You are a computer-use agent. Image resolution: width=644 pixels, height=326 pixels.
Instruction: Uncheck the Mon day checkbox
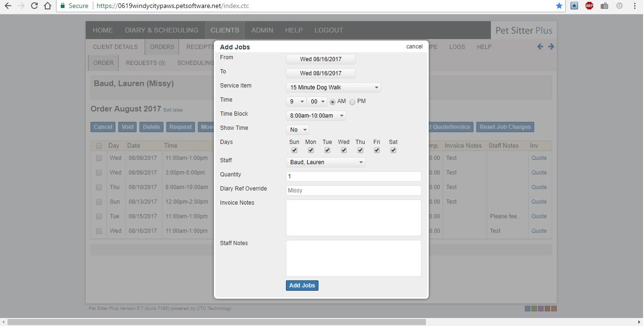(x=311, y=151)
